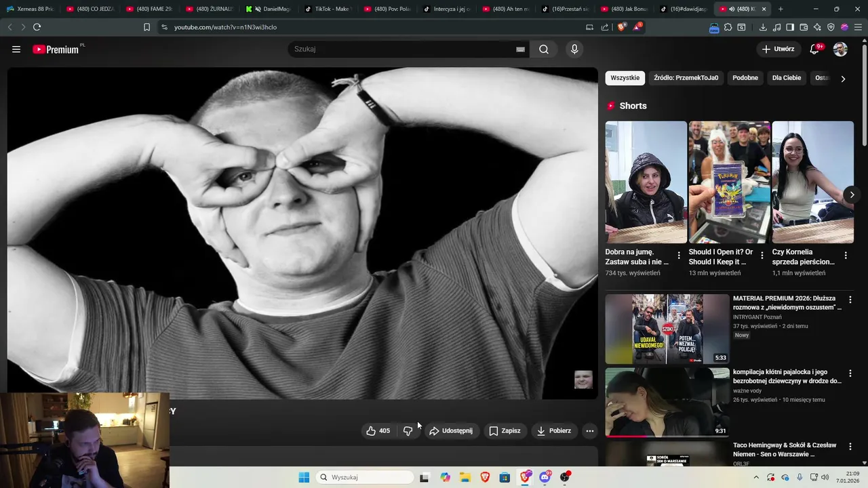The width and height of the screenshot is (868, 488).
Task: Reload the page
Action: point(37,27)
